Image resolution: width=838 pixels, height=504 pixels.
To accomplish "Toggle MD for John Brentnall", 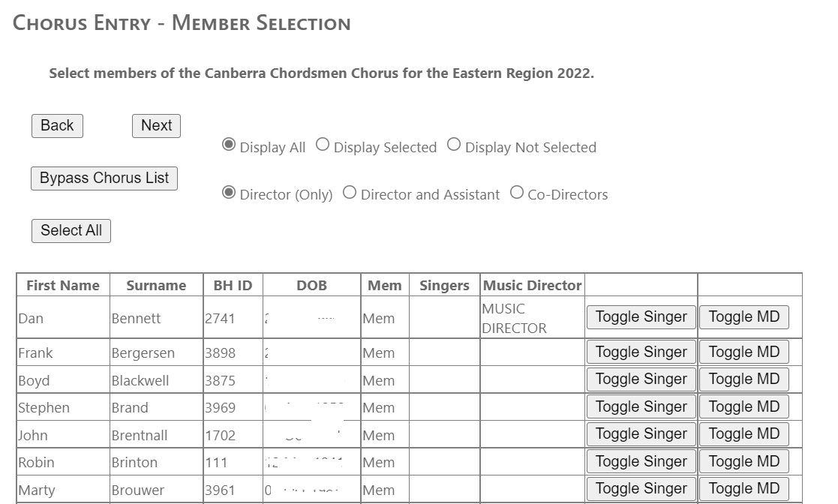I will click(x=743, y=434).
